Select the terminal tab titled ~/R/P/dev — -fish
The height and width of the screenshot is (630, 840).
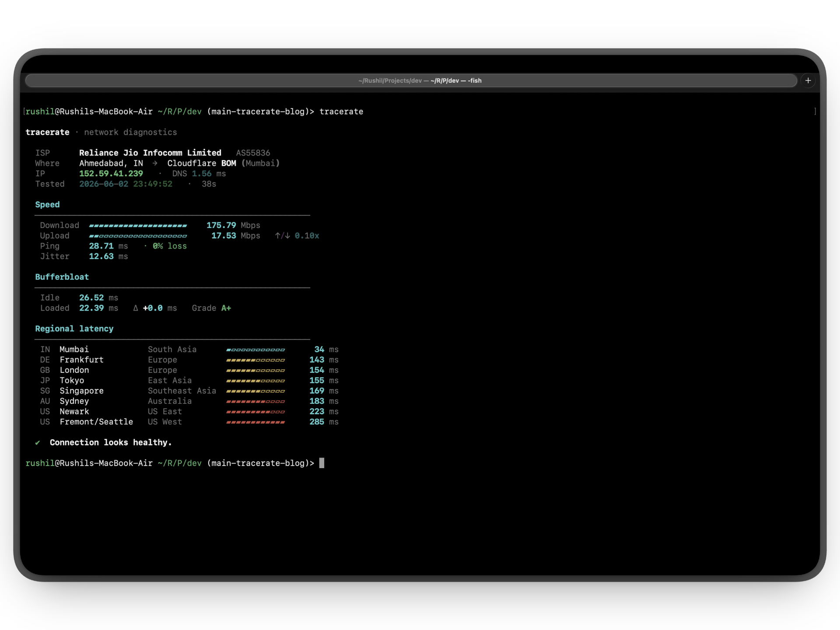(411, 80)
